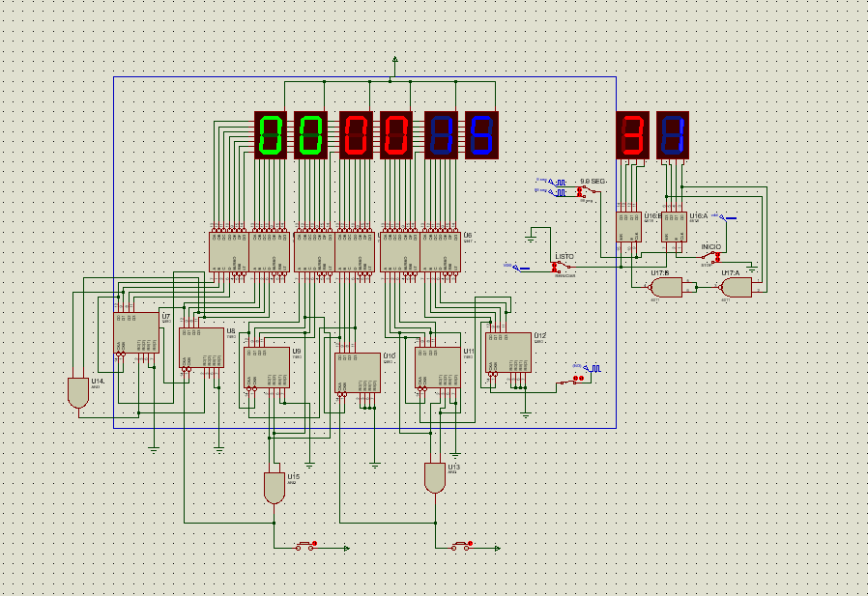The width and height of the screenshot is (868, 596).
Task: Select the leftmost green seven-segment display
Action: [x=271, y=134]
